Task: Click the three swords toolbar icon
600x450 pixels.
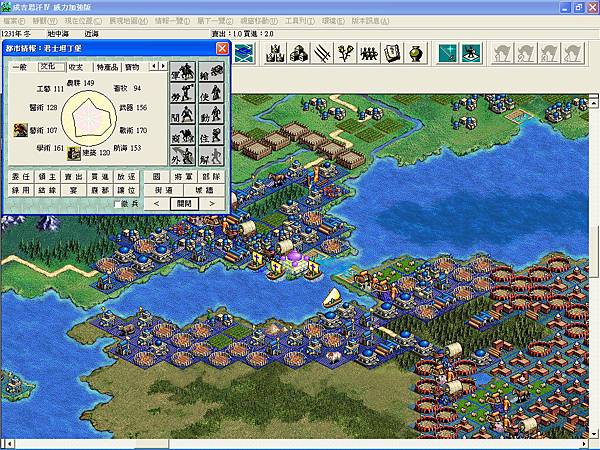Action: (x=322, y=53)
